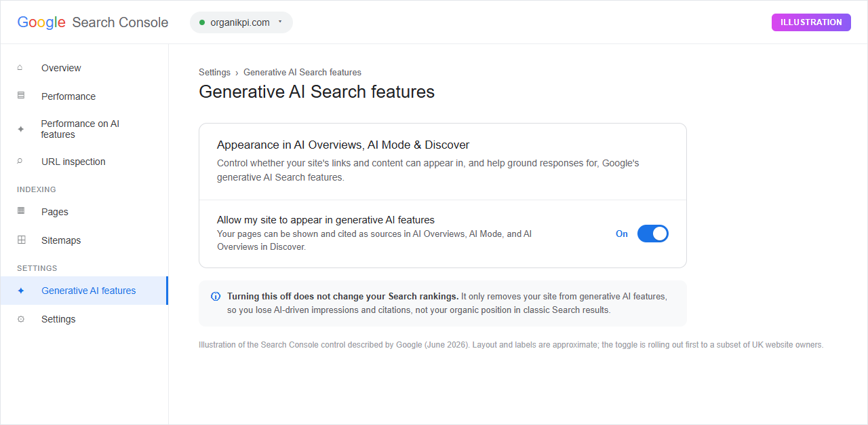Open the Sitemaps section
The image size is (868, 425).
click(x=84, y=240)
